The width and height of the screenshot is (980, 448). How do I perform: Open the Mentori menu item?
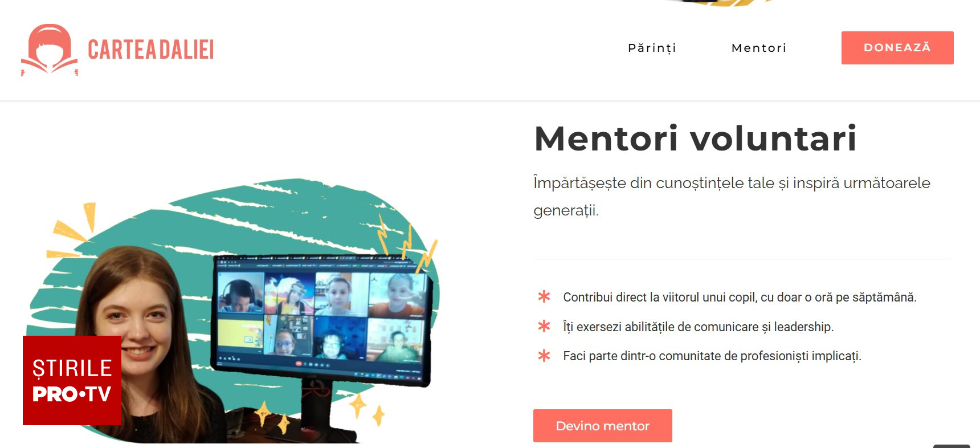tap(758, 48)
